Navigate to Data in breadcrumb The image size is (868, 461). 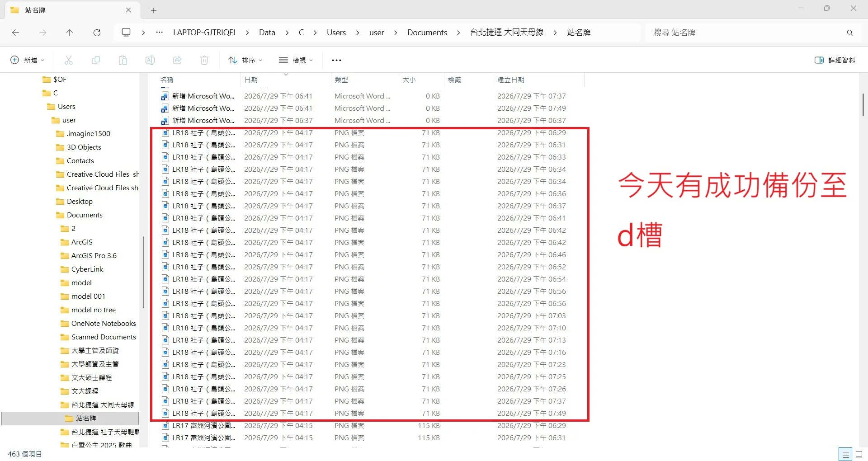click(x=267, y=33)
